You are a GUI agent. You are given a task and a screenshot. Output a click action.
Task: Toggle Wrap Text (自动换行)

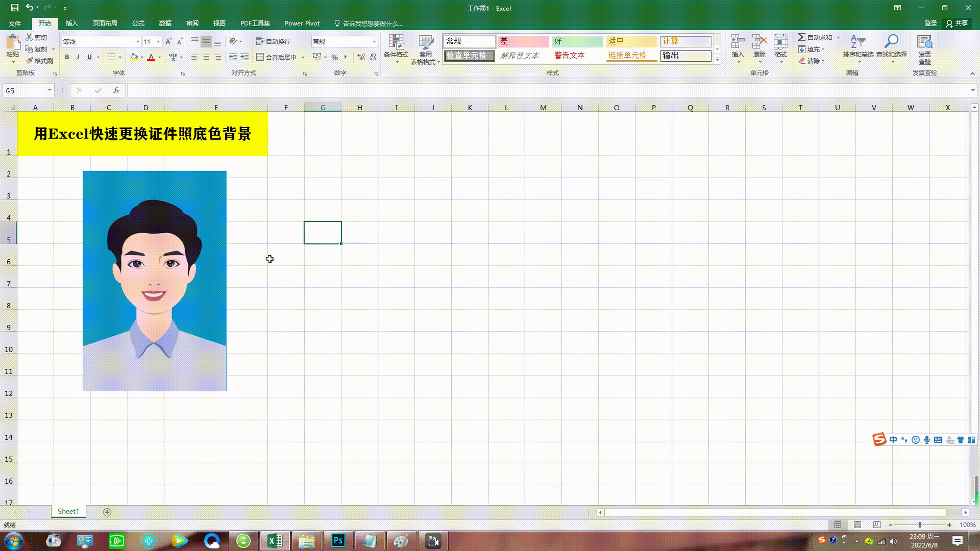click(273, 41)
